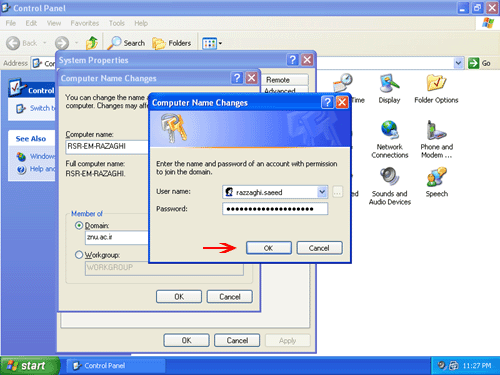
Task: Open the Folder Options icon
Action: (436, 89)
